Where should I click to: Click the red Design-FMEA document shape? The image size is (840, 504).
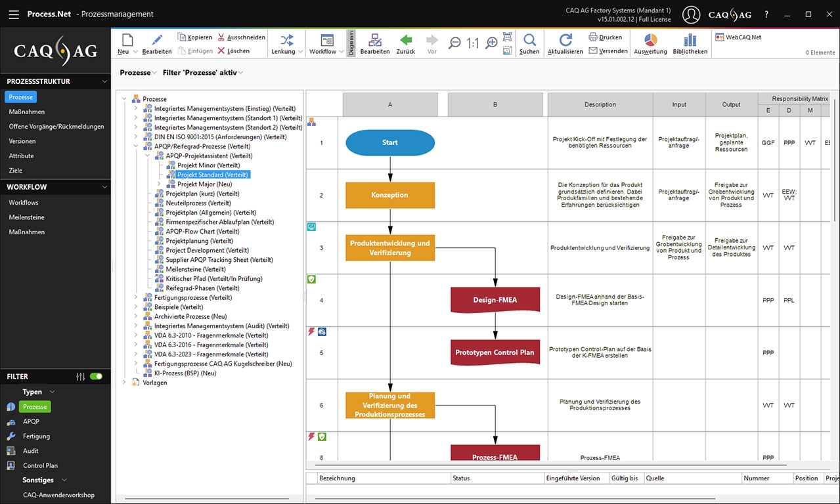point(495,300)
